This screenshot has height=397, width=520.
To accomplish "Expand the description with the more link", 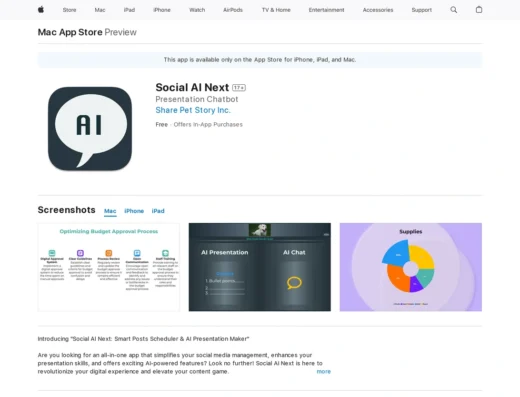I will [323, 371].
